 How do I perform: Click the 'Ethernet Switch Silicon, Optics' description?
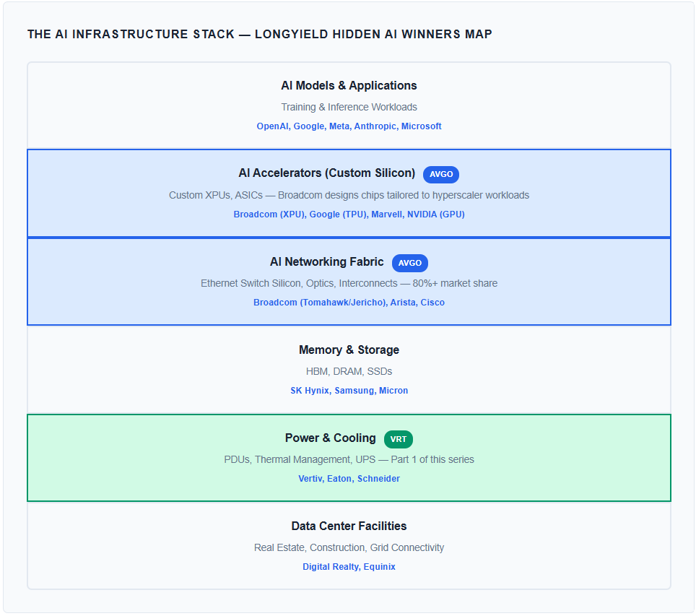pos(349,283)
